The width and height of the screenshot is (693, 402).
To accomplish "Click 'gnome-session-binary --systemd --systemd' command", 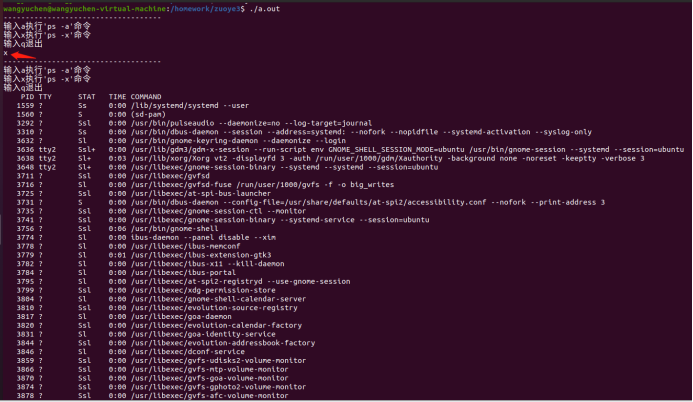I will click(x=284, y=167).
